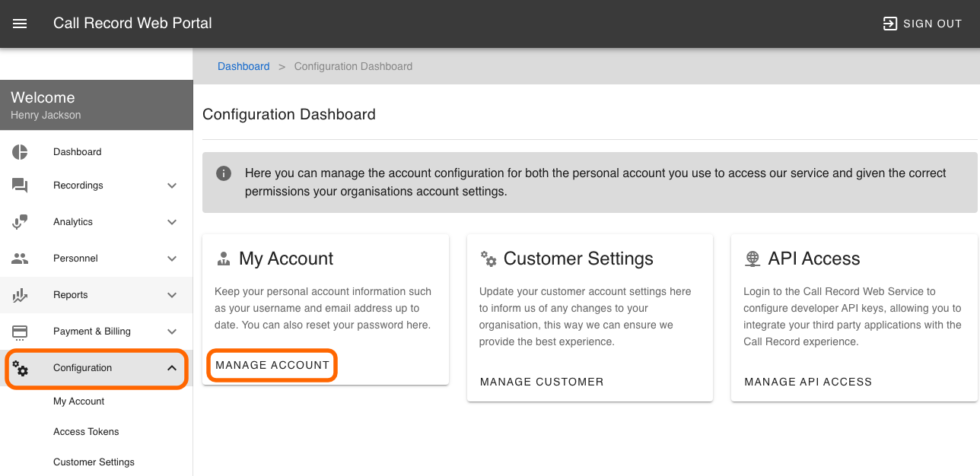The image size is (980, 476).
Task: Select the Analytics sidebar item
Action: pos(97,222)
